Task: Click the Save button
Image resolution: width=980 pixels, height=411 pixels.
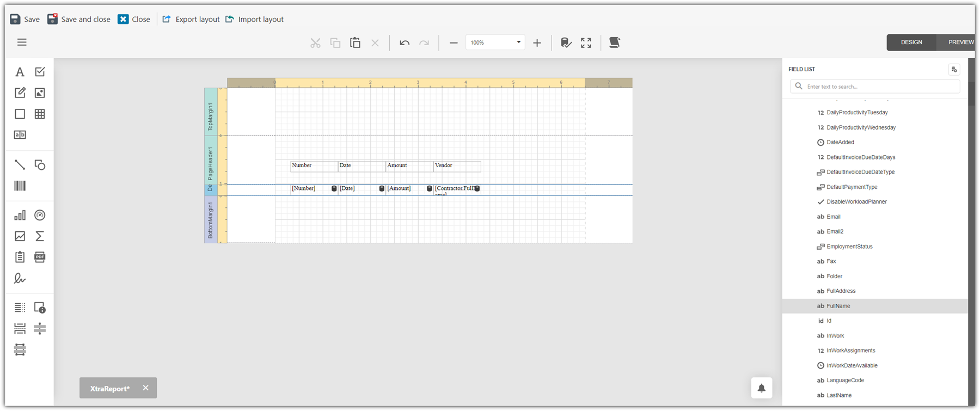Action: tap(25, 19)
